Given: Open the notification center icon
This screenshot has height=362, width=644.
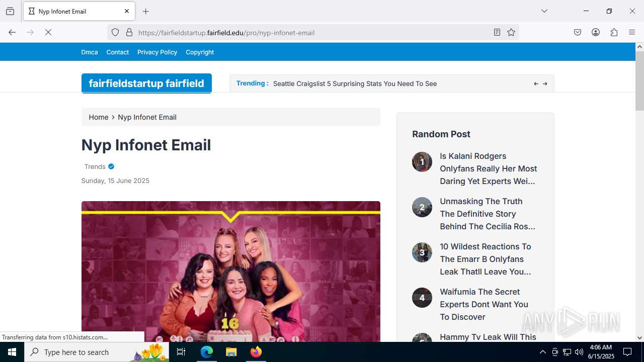Looking at the screenshot, I should coord(627,352).
